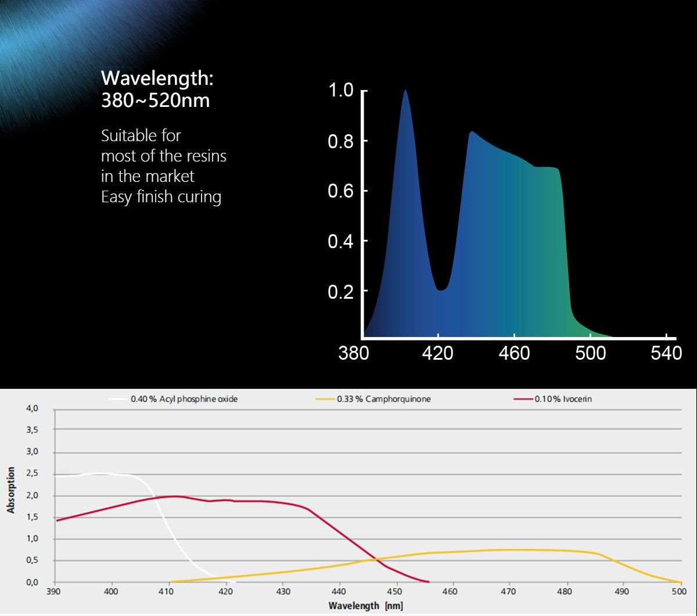Click the "Wavelength [nm]" axis title
This screenshot has height=616, width=697.
coord(365,606)
